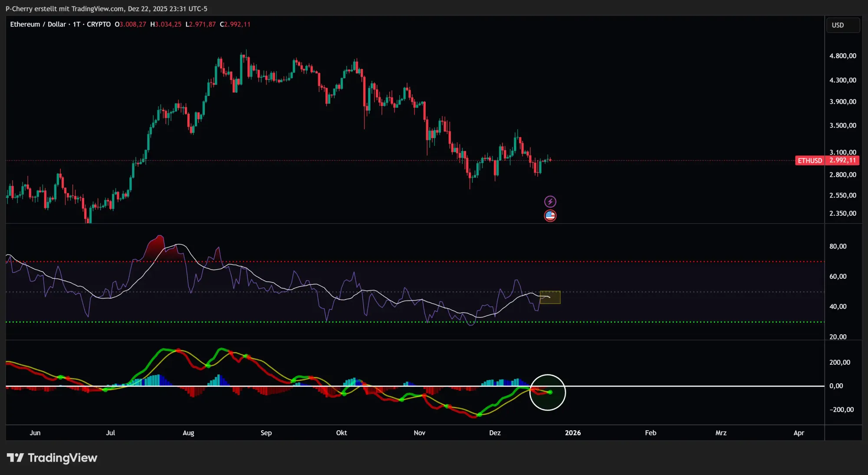Viewport: 868px width, 475px height.
Task: Select the TradingView logo watermark
Action: click(x=52, y=458)
